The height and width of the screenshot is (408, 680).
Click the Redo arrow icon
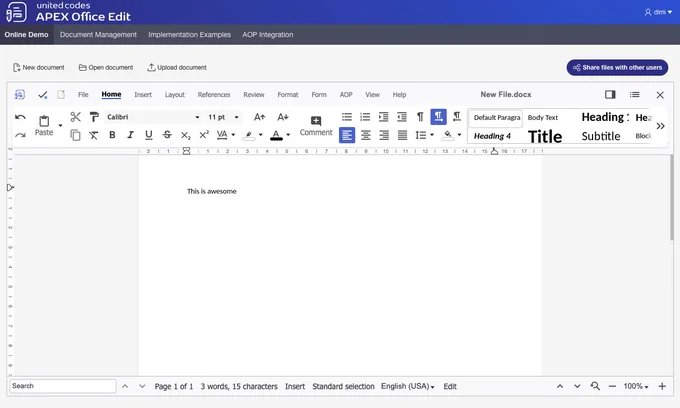click(x=20, y=135)
